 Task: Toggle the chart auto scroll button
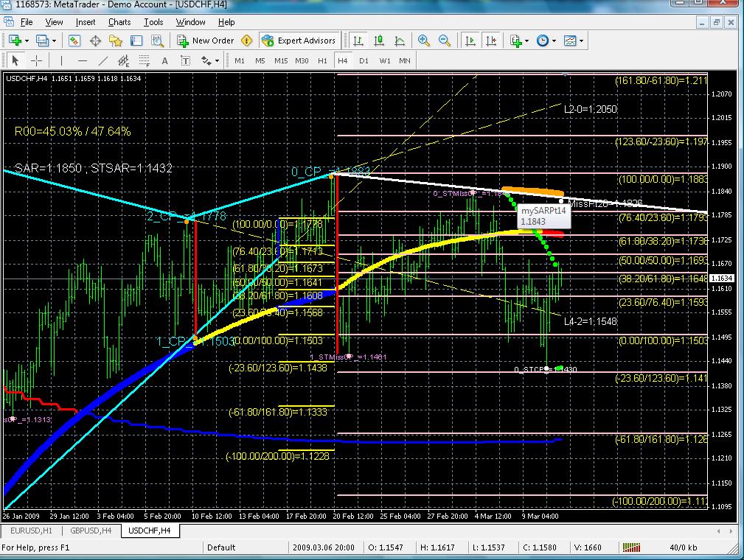[x=470, y=41]
